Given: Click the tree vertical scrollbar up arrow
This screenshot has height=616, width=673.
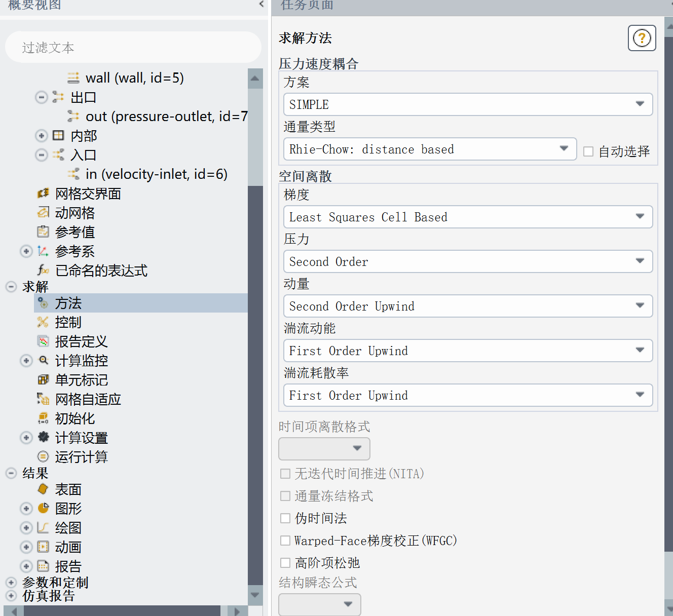Looking at the screenshot, I should tap(255, 79).
